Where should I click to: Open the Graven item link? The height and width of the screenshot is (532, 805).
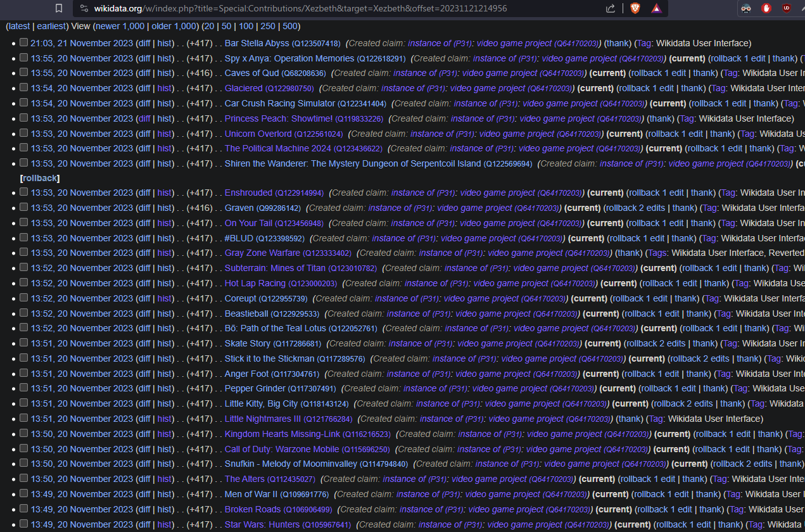click(x=263, y=208)
